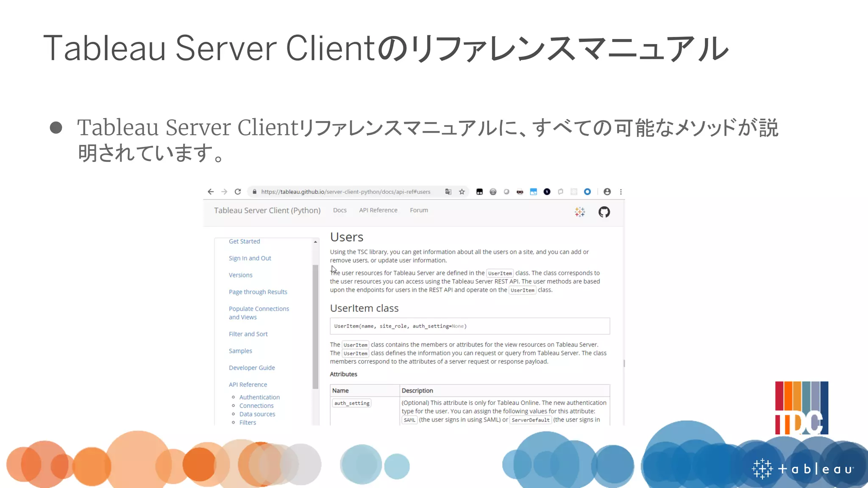The width and height of the screenshot is (868, 488).
Task: Open Filter and Sort sidebar link
Action: tap(248, 334)
